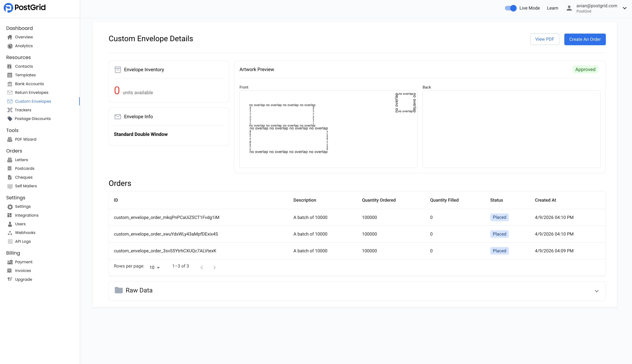Screen dimensions: 632x364
Task: Click the Upgrade arrow icon
Action: 10,279
